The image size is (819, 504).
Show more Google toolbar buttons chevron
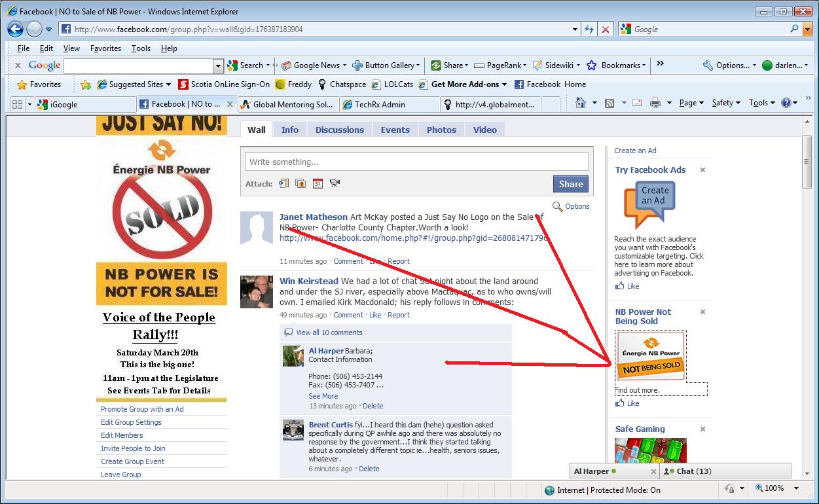point(660,64)
